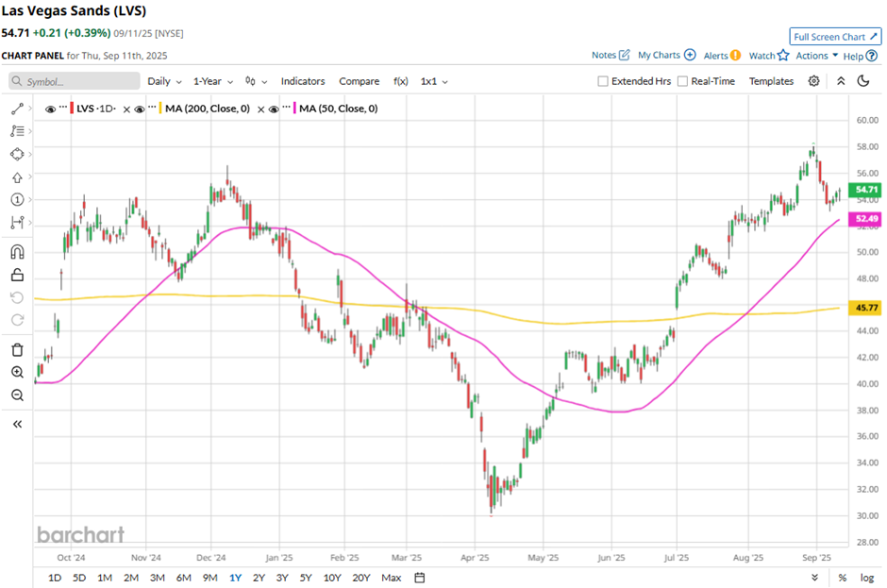This screenshot has height=588, width=887.
Task: Toggle percent scale mode
Action: 843,578
